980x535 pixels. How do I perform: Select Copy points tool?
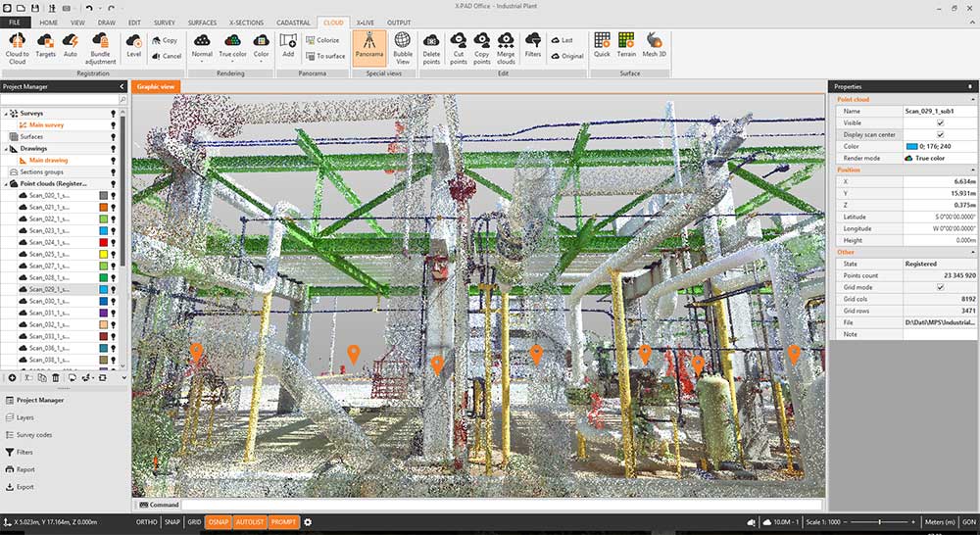point(482,49)
